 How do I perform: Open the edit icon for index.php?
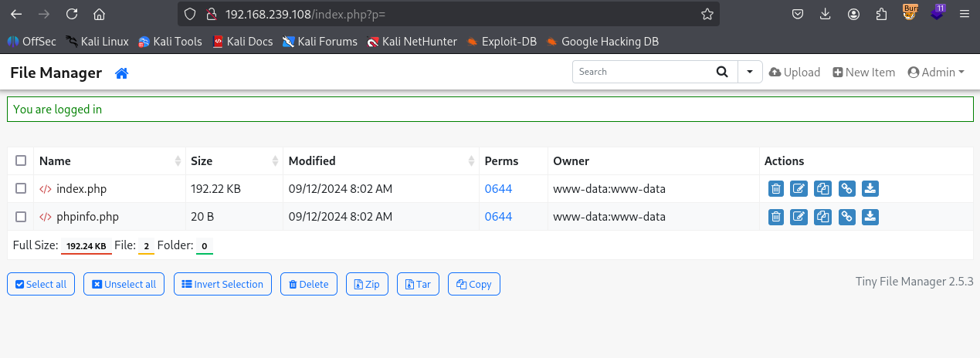pos(799,189)
